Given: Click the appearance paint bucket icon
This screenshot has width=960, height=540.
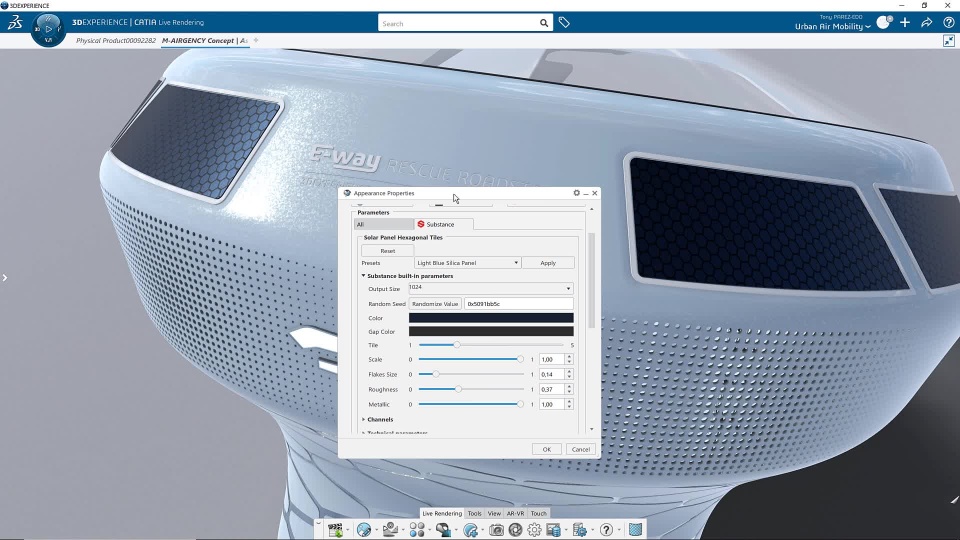Looking at the screenshot, I should click(x=443, y=530).
